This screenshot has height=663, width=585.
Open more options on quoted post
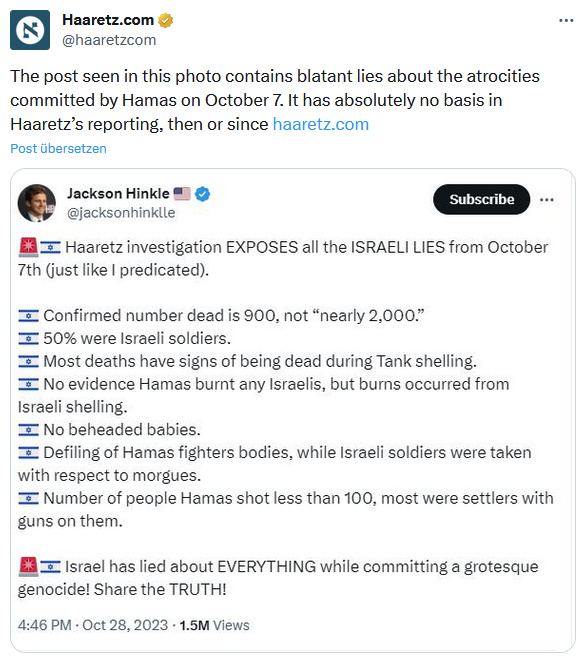[547, 200]
